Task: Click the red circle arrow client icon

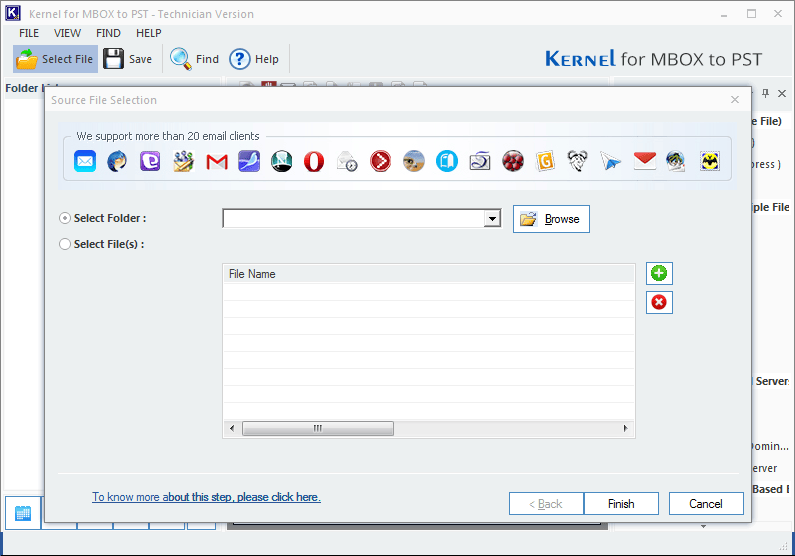Action: click(380, 161)
